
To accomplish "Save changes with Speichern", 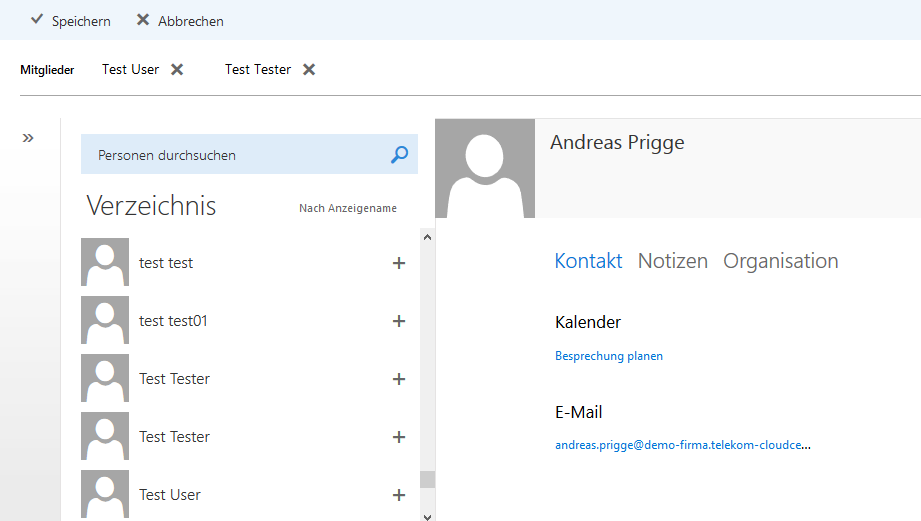I will [70, 21].
